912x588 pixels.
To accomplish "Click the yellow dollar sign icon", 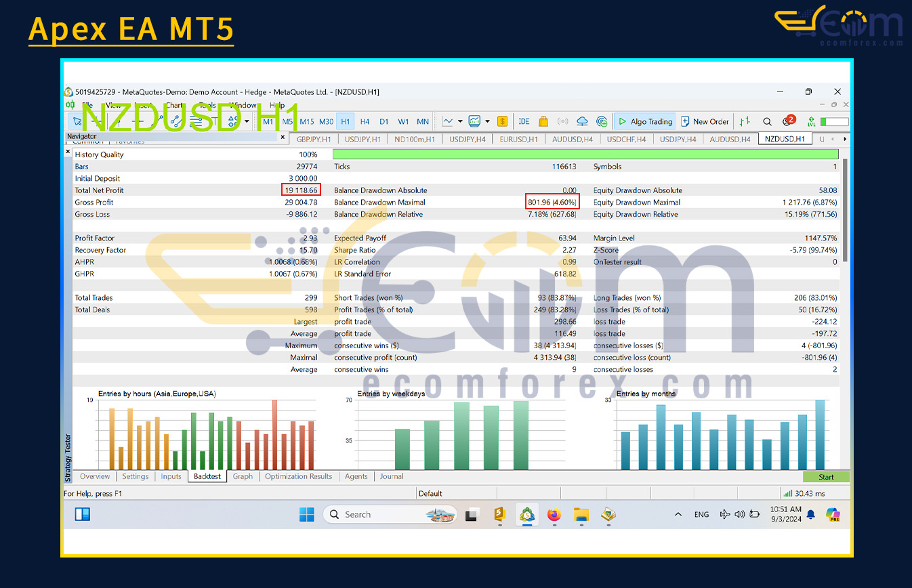I will (502, 121).
